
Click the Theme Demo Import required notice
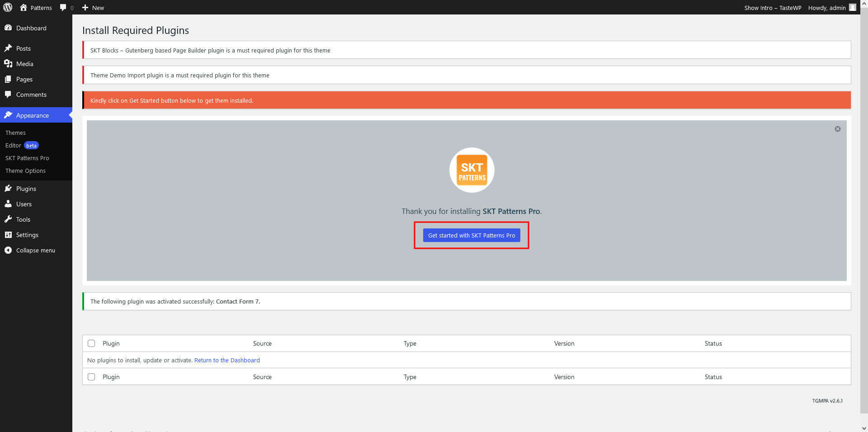[467, 75]
